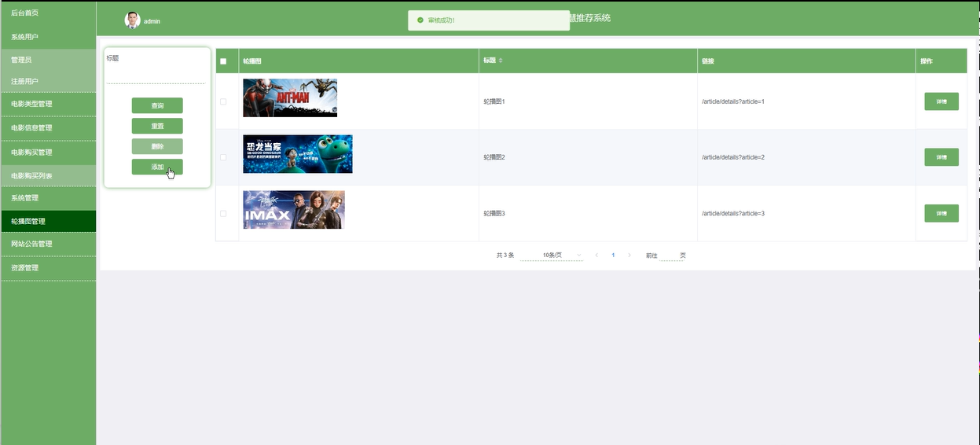
Task: Select page number 1 in pagination
Action: [613, 256]
